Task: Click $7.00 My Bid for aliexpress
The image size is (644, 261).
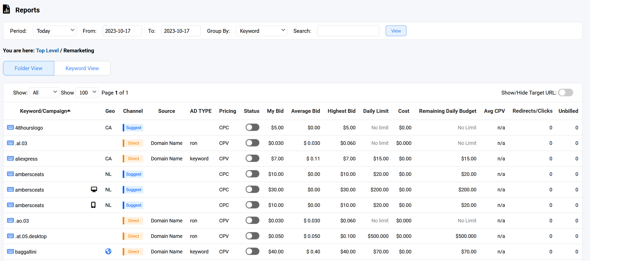Action: point(277,159)
